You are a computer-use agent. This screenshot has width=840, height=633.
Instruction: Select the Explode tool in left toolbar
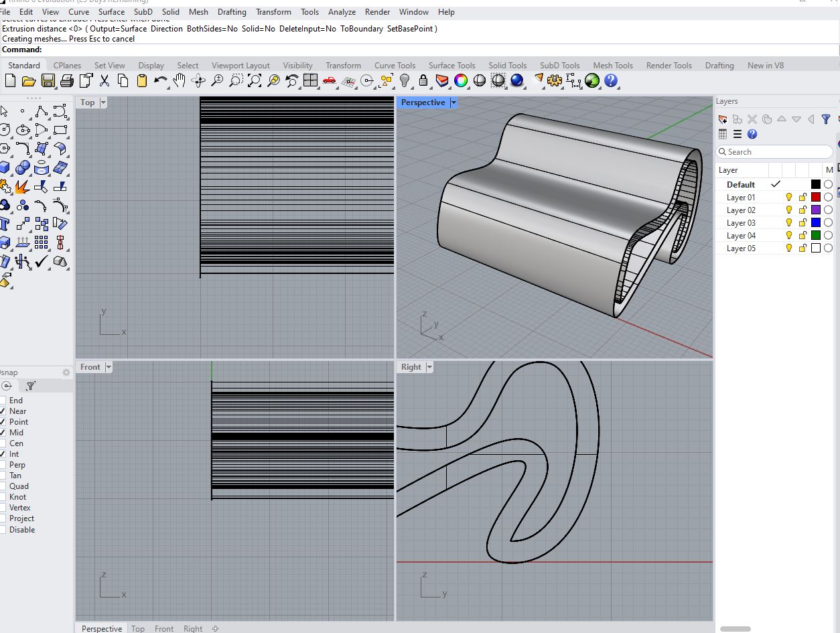coord(23,187)
